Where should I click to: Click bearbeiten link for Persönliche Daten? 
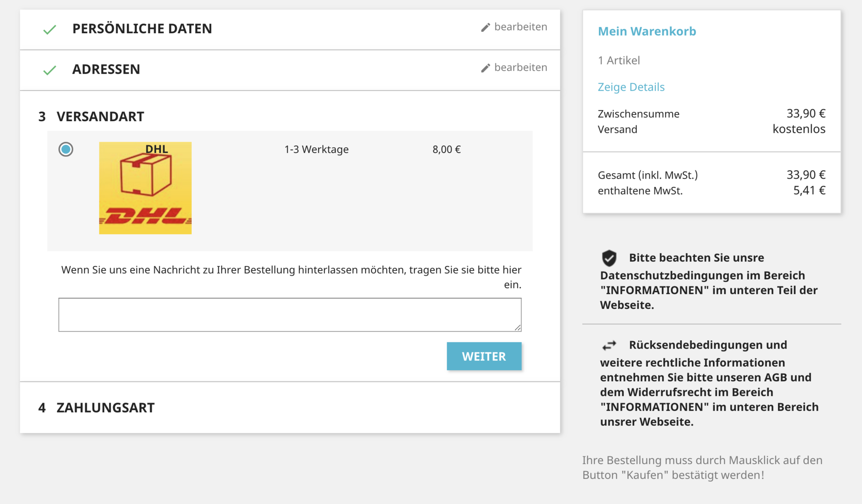point(520,27)
